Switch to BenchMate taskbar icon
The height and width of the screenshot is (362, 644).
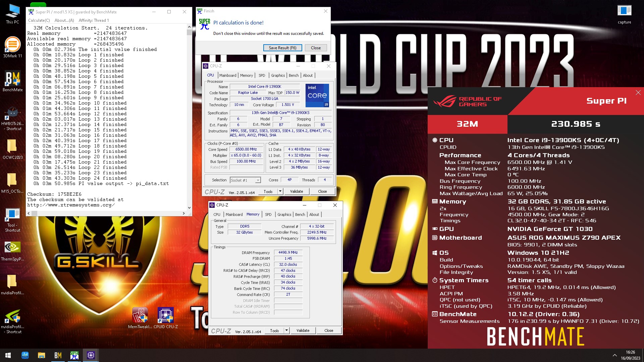click(x=58, y=355)
